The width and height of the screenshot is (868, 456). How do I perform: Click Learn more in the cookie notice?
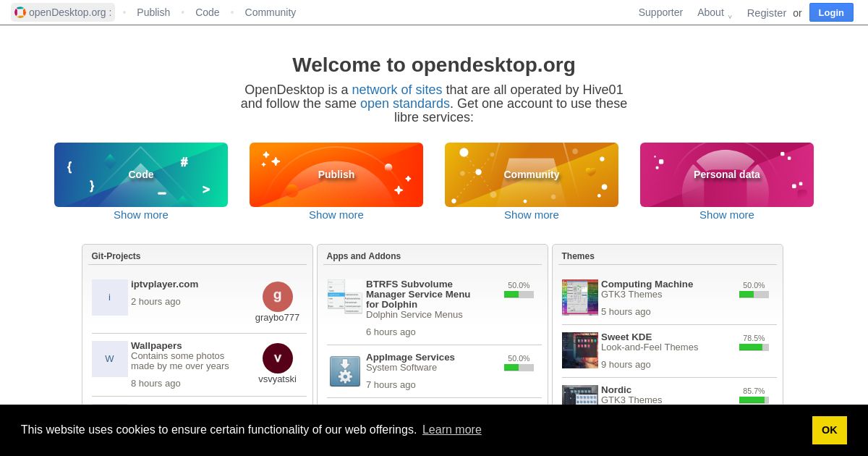[452, 430]
